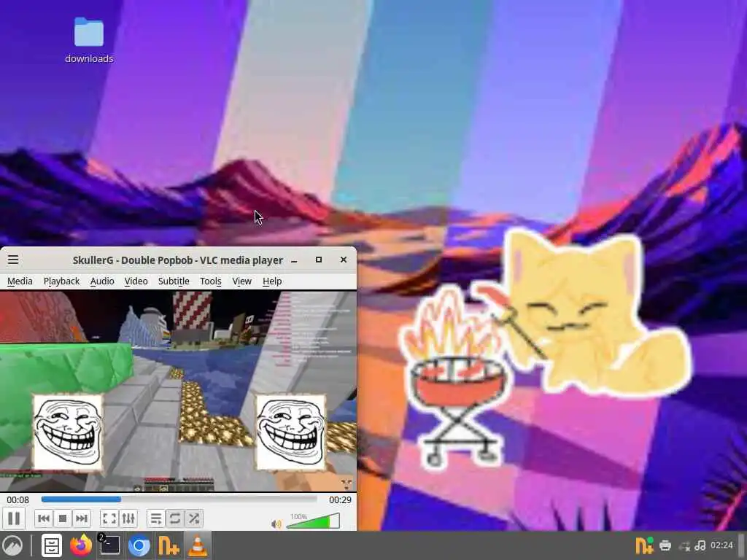Click the VLC video display area
The width and height of the screenshot is (747, 560).
(178, 391)
